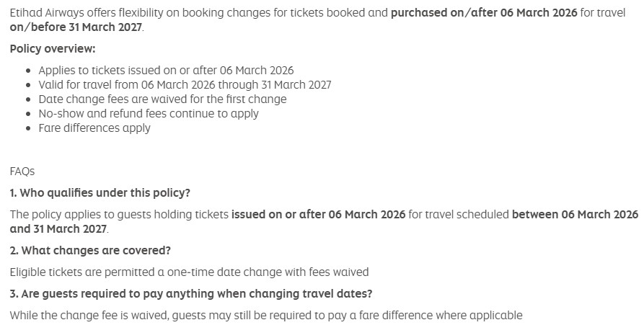Click bold text "purchased on/after 06 March 2026"
Image resolution: width=644 pixels, height=325 pixels.
pos(484,13)
